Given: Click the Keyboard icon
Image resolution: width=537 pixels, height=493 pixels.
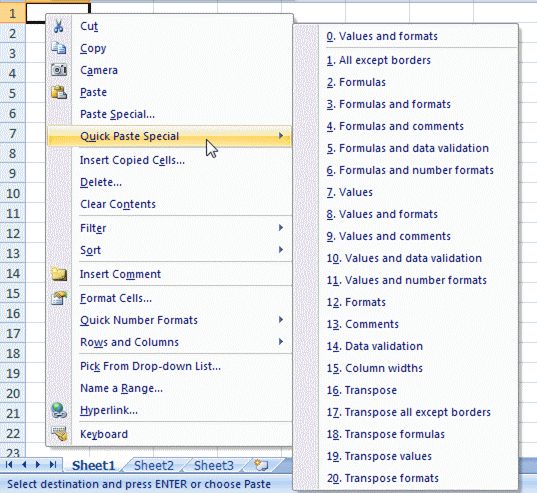Looking at the screenshot, I should pyautogui.click(x=59, y=434).
